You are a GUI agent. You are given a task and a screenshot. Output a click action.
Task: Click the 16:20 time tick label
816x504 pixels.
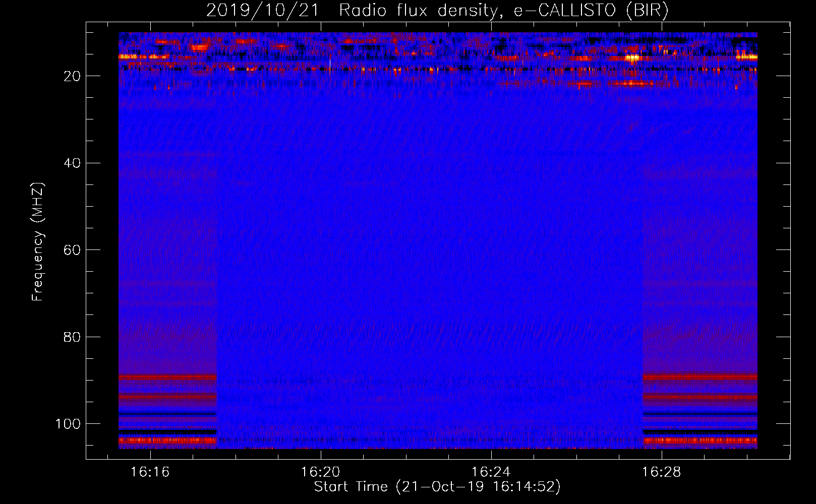coord(320,472)
